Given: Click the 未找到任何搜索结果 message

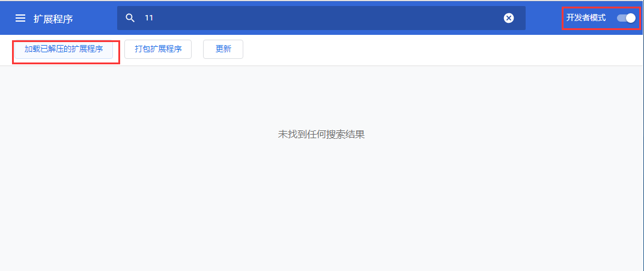Looking at the screenshot, I should pyautogui.click(x=321, y=134).
